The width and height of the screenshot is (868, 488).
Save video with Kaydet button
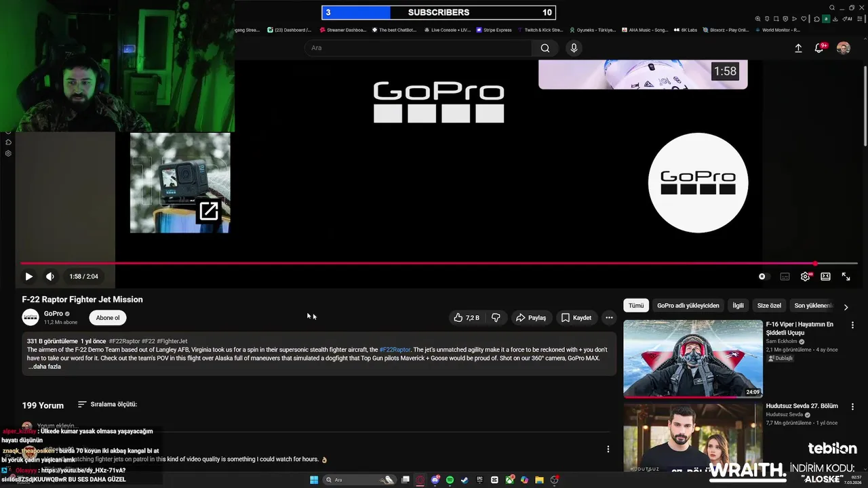click(x=576, y=318)
